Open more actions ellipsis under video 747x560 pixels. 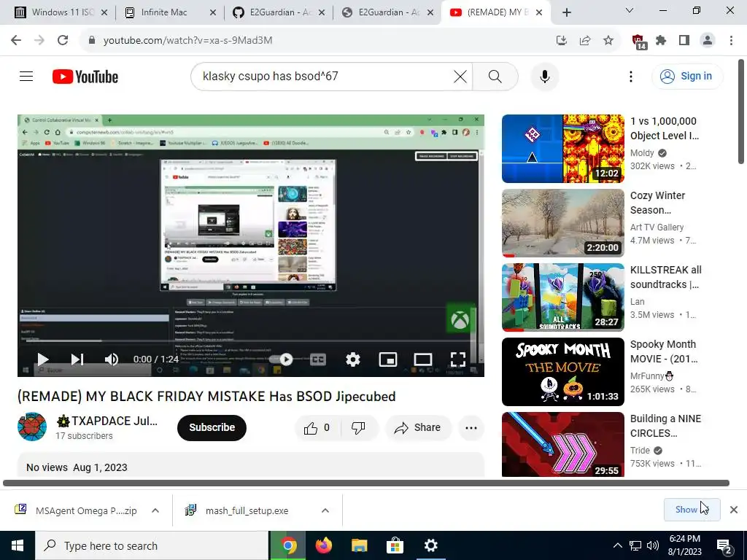pos(471,427)
